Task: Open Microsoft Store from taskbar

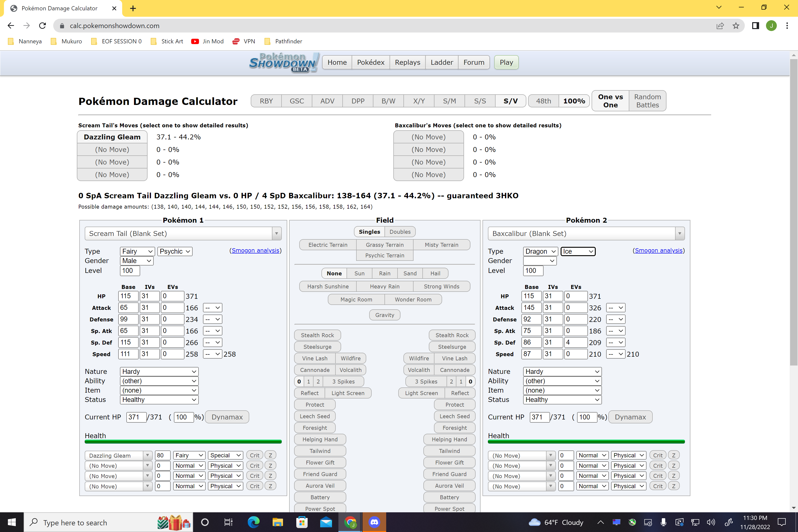Action: (x=302, y=522)
